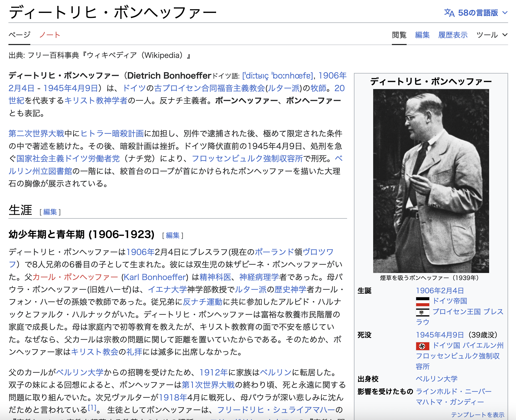Select the 閲覧 view tab
The height and width of the screenshot is (420, 516).
point(399,35)
